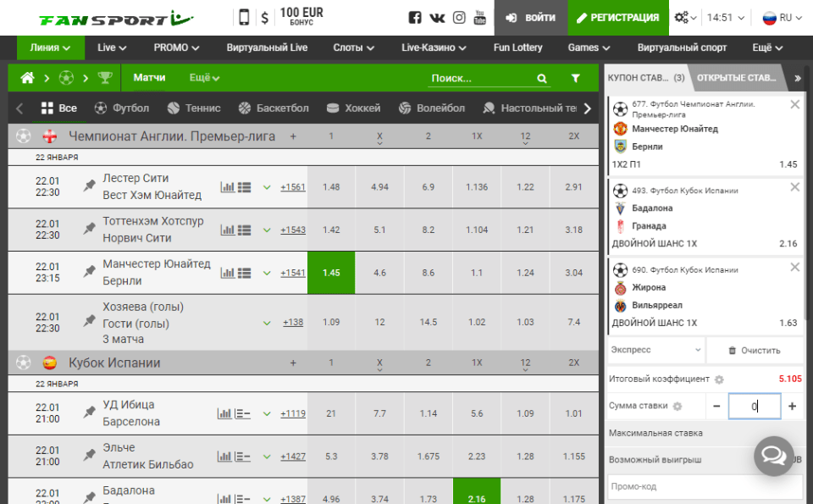
Task: Open the YouTube channel icon
Action: 480,18
